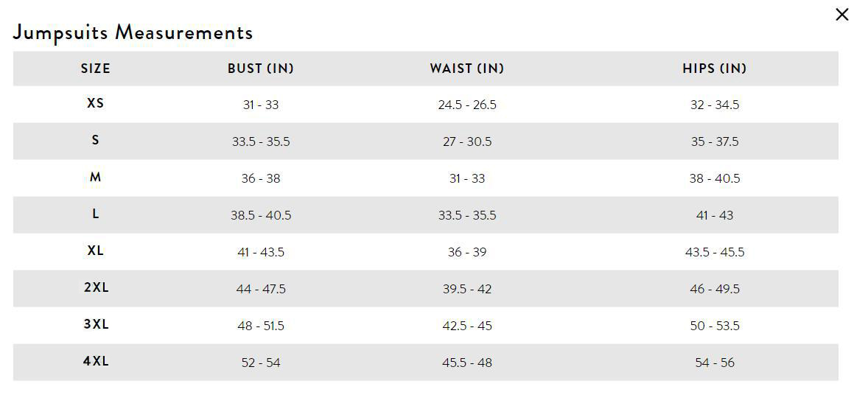Select the HIPS (IN) column header
Viewport: 868px width, 409px height.
pos(715,69)
